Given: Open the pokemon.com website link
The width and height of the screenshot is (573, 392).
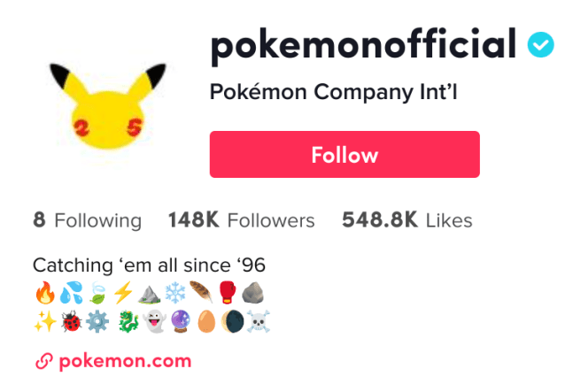Looking at the screenshot, I should (124, 360).
